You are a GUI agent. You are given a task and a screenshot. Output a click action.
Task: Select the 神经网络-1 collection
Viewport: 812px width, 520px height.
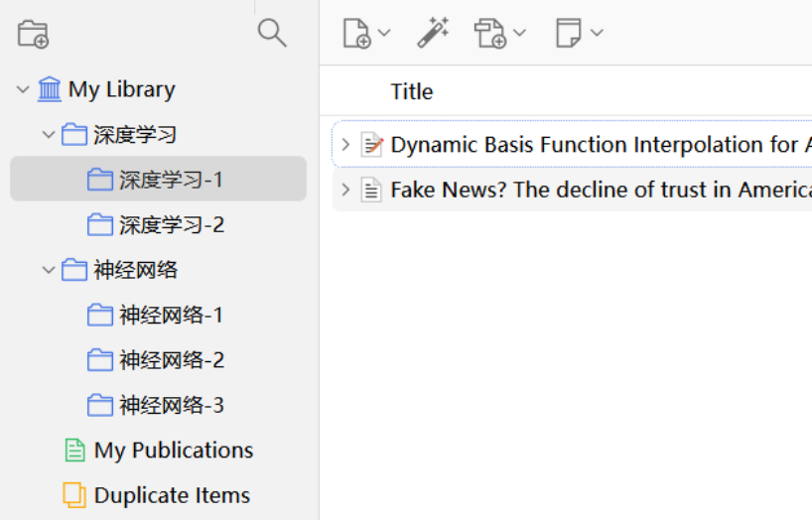[171, 316]
